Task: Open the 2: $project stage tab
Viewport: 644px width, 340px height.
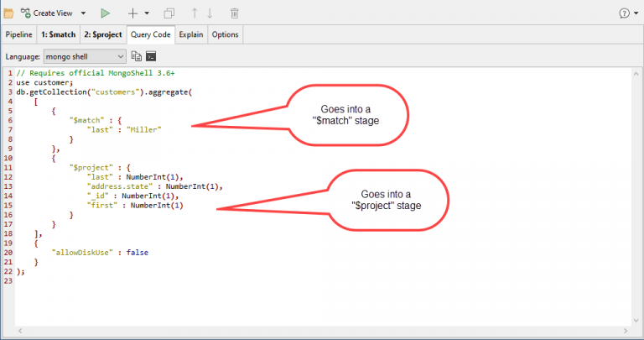Action: click(x=103, y=34)
